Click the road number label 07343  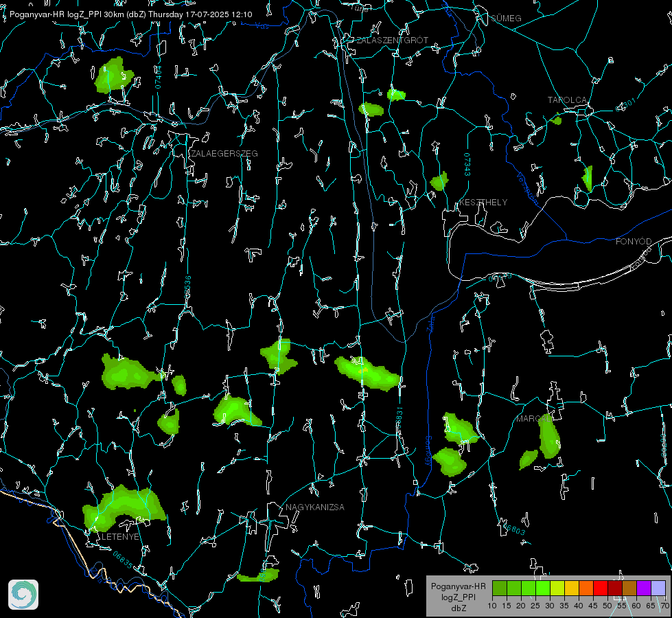coord(467,165)
